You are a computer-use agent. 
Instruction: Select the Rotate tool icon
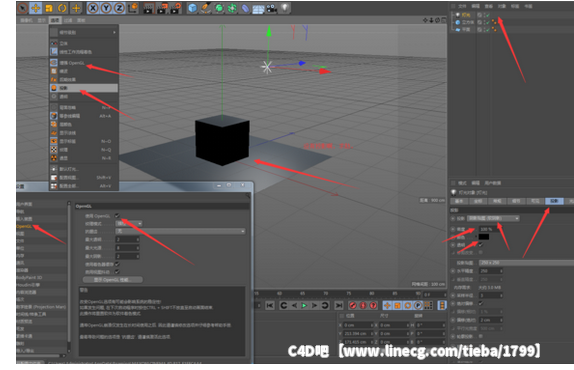[x=62, y=8]
